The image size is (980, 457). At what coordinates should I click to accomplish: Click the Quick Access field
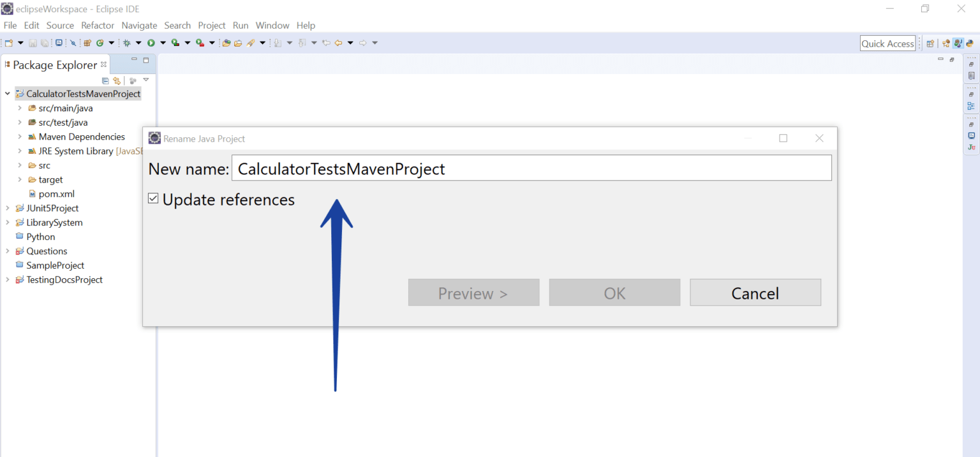click(887, 43)
